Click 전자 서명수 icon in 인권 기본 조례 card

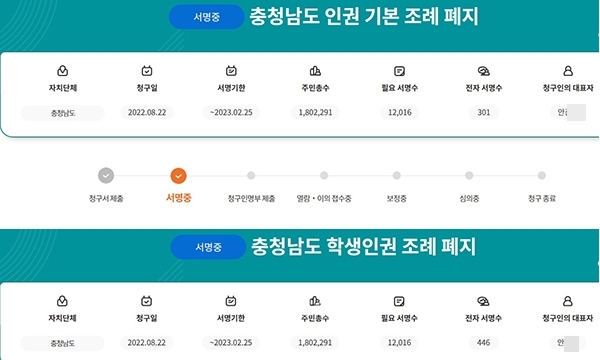484,71
